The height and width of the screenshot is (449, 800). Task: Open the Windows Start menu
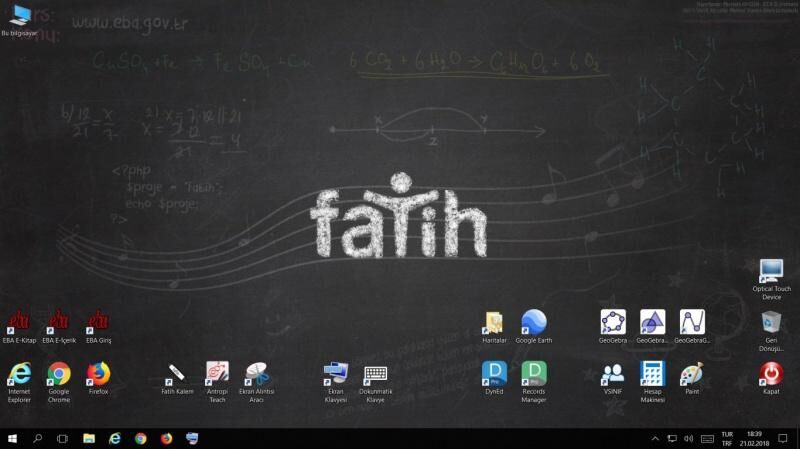[x=12, y=438]
